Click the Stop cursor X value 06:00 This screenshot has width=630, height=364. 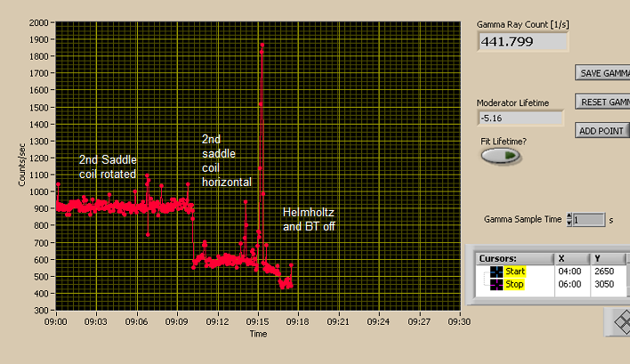569,285
